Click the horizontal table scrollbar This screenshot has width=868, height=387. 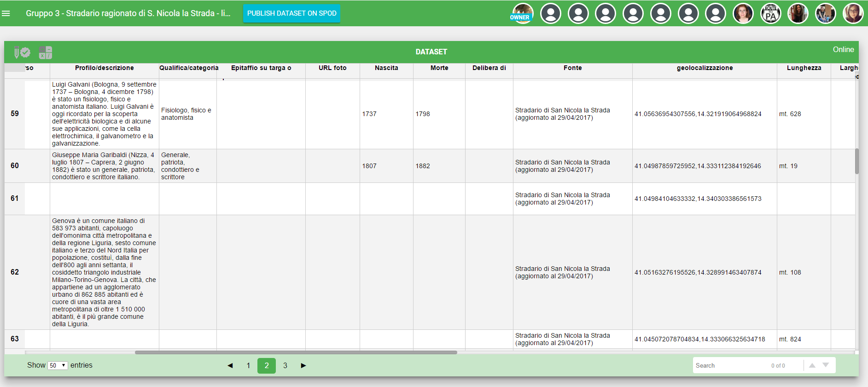point(296,352)
